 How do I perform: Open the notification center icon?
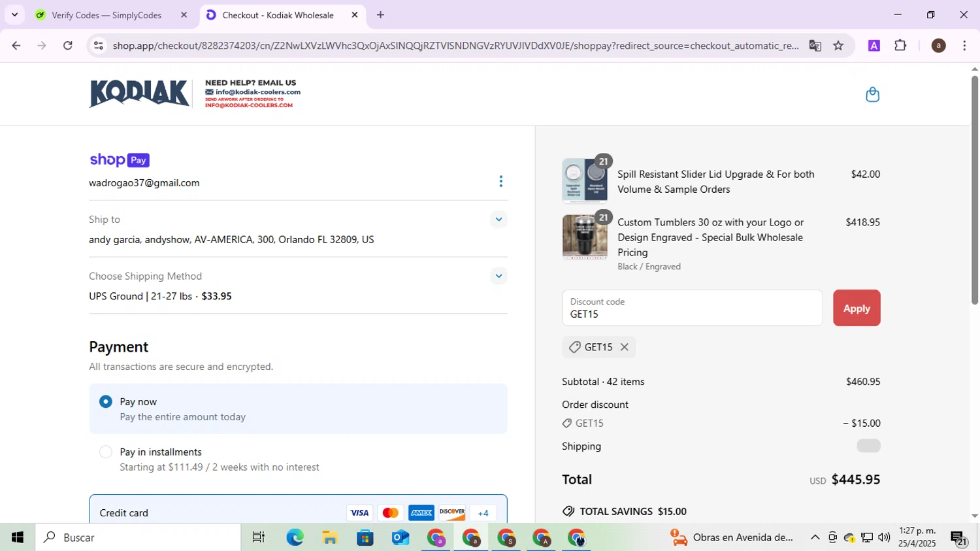click(959, 538)
